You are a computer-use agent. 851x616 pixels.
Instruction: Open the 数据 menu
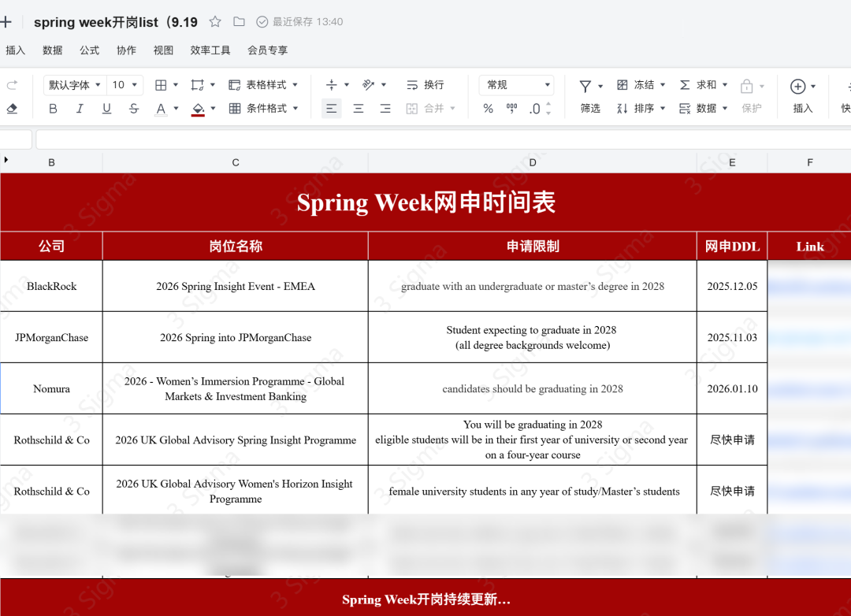53,50
